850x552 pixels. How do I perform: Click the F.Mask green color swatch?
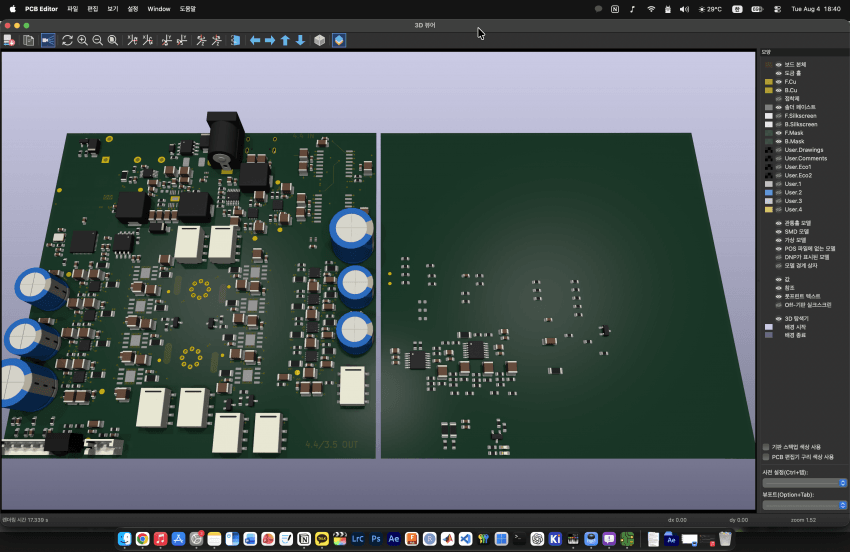(x=769, y=133)
